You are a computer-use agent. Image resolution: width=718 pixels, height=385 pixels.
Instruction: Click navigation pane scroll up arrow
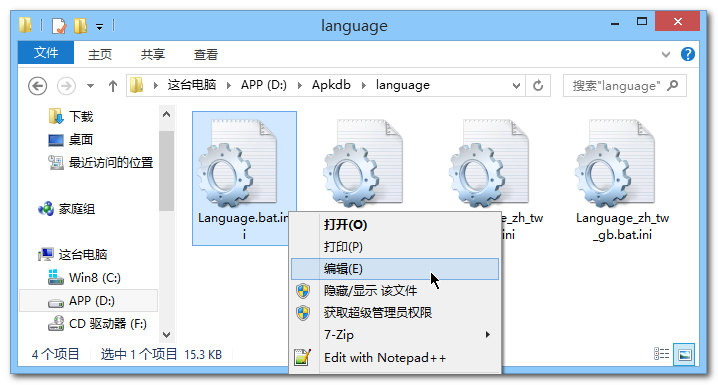click(166, 114)
